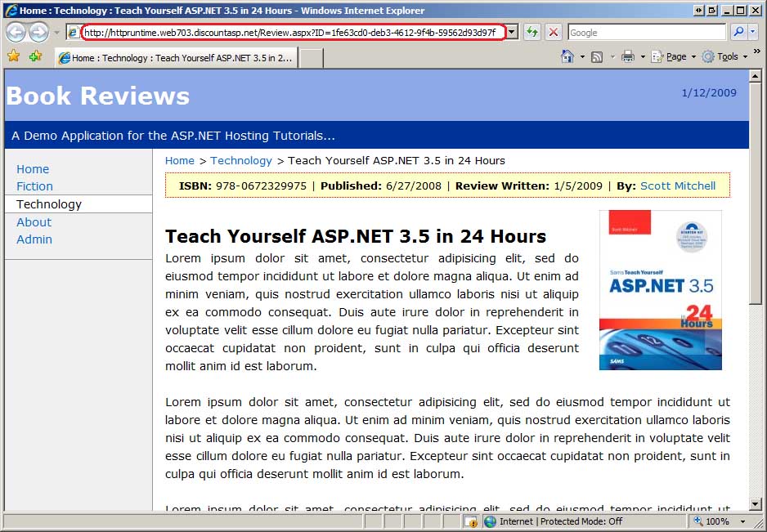The height and width of the screenshot is (532, 767).
Task: Expand the feeds dropdown arrow
Action: click(612, 57)
